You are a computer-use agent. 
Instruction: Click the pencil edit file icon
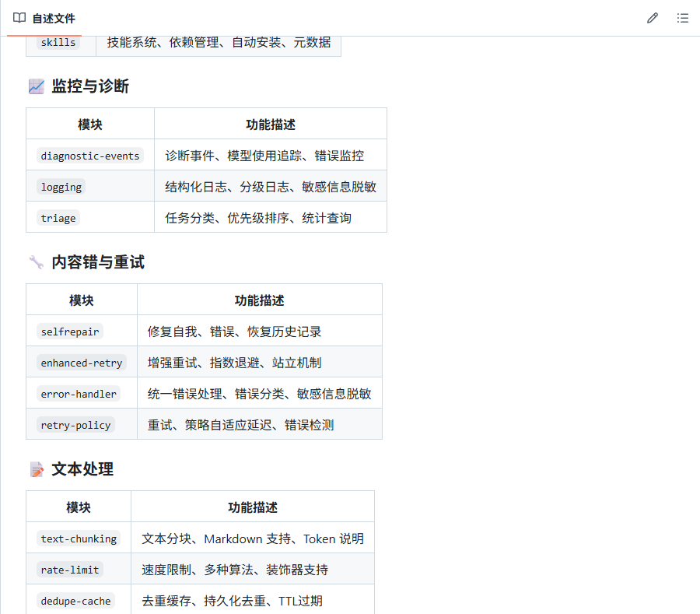point(652,18)
